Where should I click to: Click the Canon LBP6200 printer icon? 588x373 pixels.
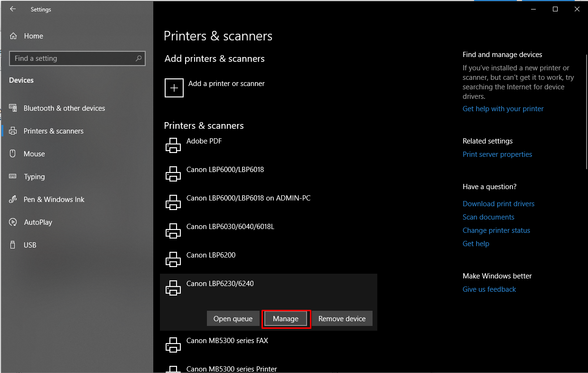pos(173,259)
